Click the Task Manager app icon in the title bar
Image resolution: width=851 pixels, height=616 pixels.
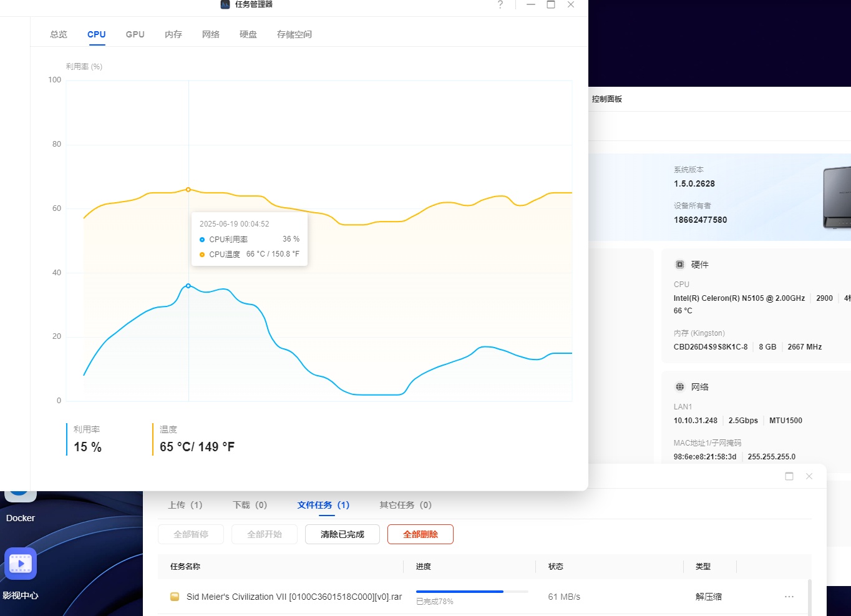(225, 4)
